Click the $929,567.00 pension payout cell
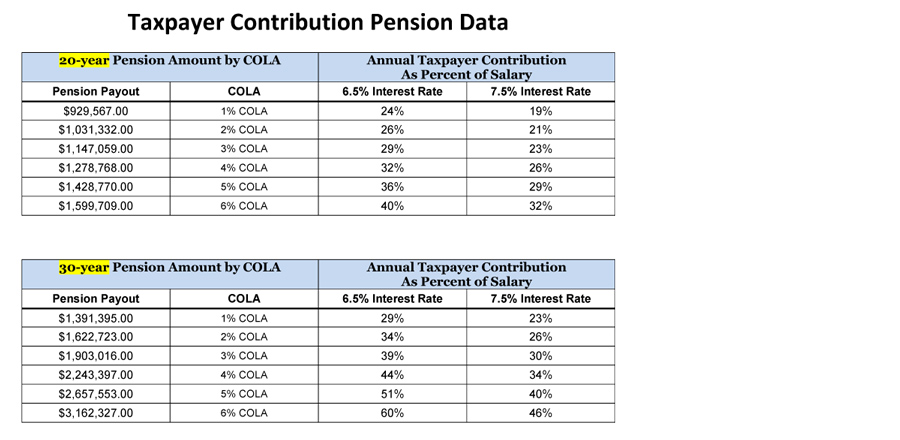The height and width of the screenshot is (440, 900). coord(96,111)
